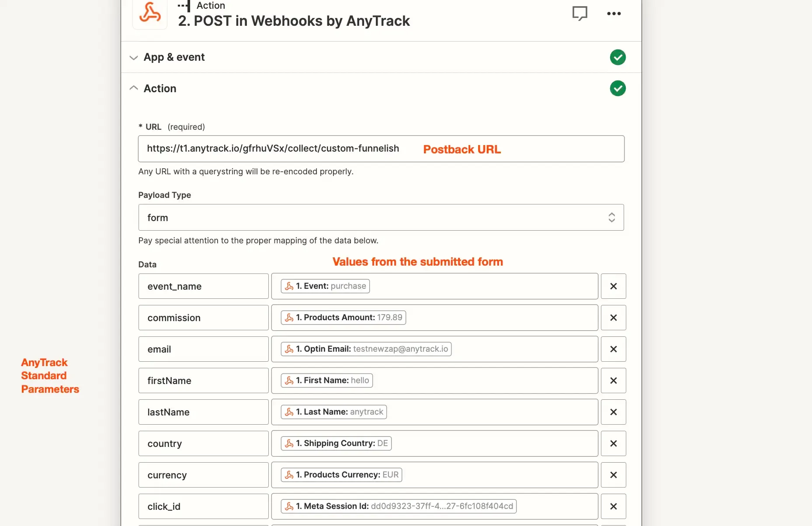Image resolution: width=812 pixels, height=526 pixels.
Task: Click the step title POST in Webhooks
Action: 294,21
